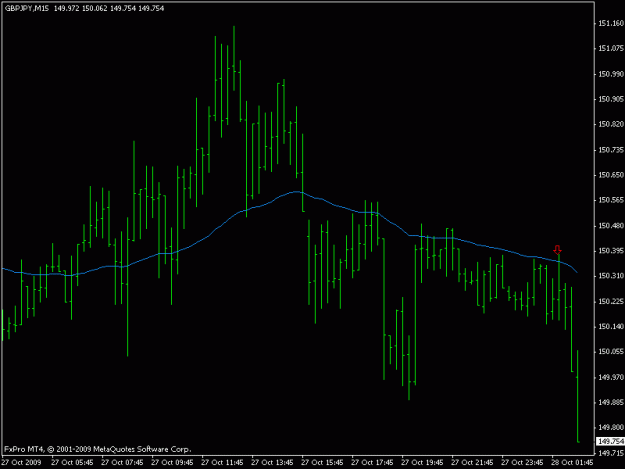Click the red down arrow sell signal
The width and height of the screenshot is (625, 469).
[x=557, y=250]
